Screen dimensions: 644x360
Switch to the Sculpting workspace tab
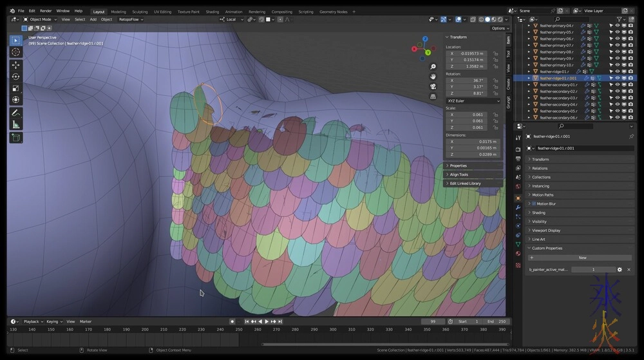coord(140,12)
